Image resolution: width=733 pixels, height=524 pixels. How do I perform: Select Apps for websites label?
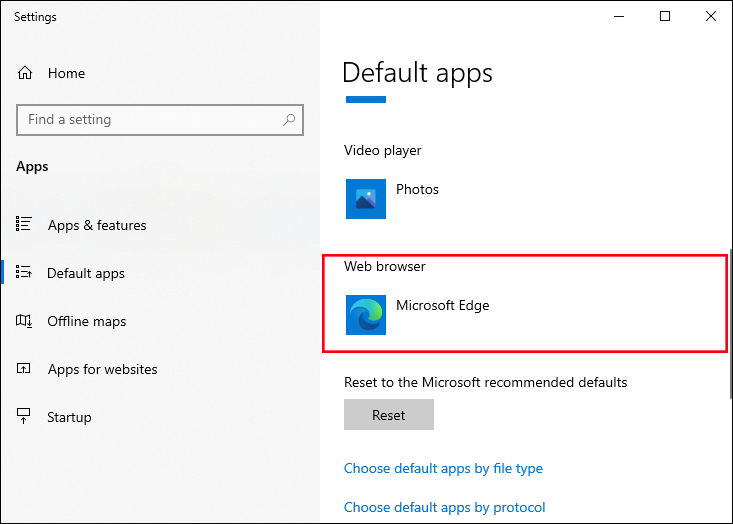click(102, 369)
